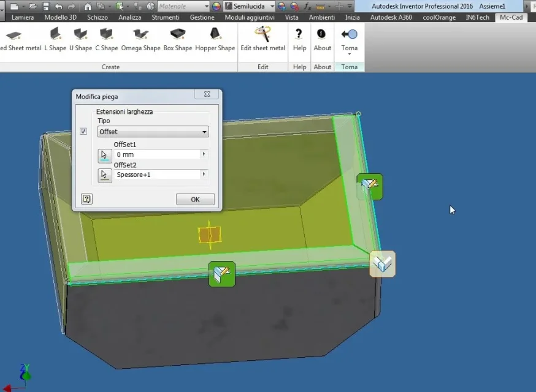
Task: Expand the OffSet2 value arrow
Action: 204,174
